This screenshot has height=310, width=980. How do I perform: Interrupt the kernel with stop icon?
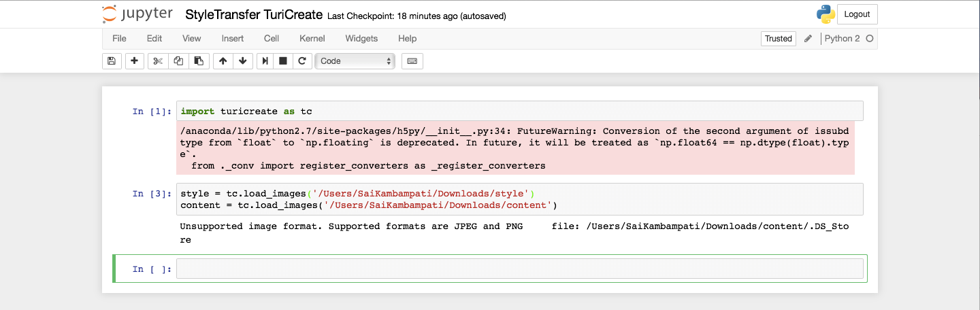[x=284, y=61]
